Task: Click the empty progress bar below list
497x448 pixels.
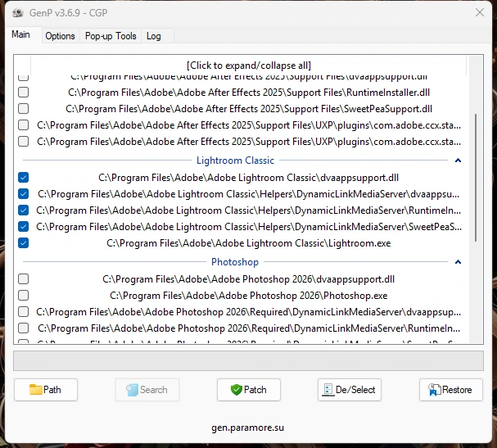Action: point(249,360)
